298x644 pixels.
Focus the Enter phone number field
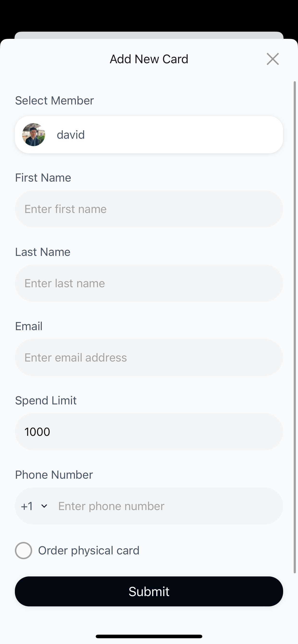click(168, 506)
